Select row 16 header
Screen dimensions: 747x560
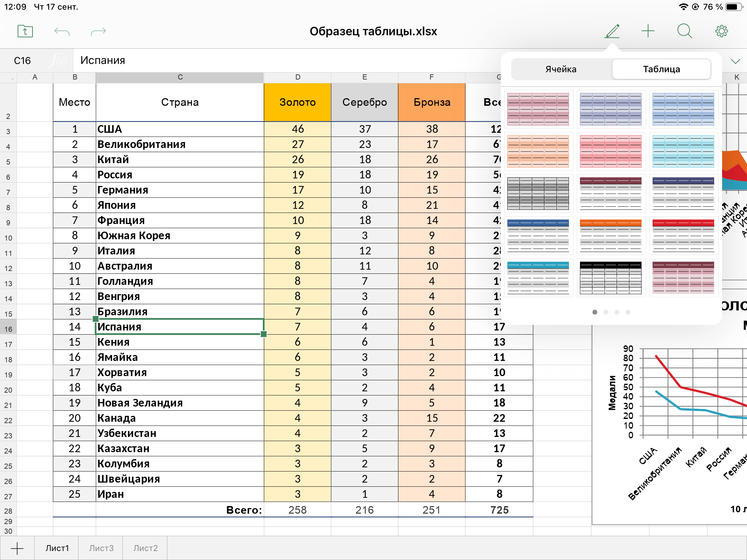[8, 327]
